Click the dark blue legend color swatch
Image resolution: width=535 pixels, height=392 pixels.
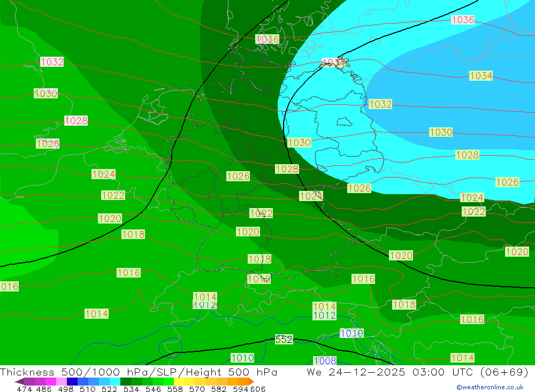[x=72, y=381]
